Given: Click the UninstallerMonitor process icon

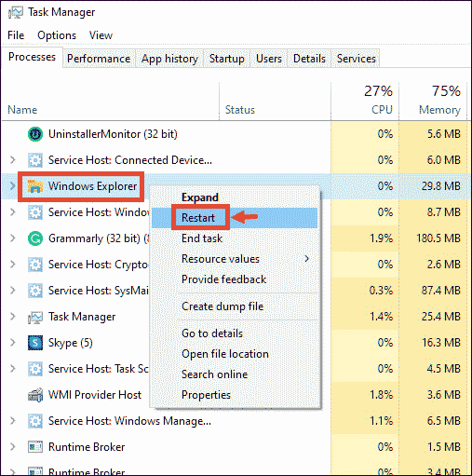Looking at the screenshot, I should pyautogui.click(x=35, y=134).
